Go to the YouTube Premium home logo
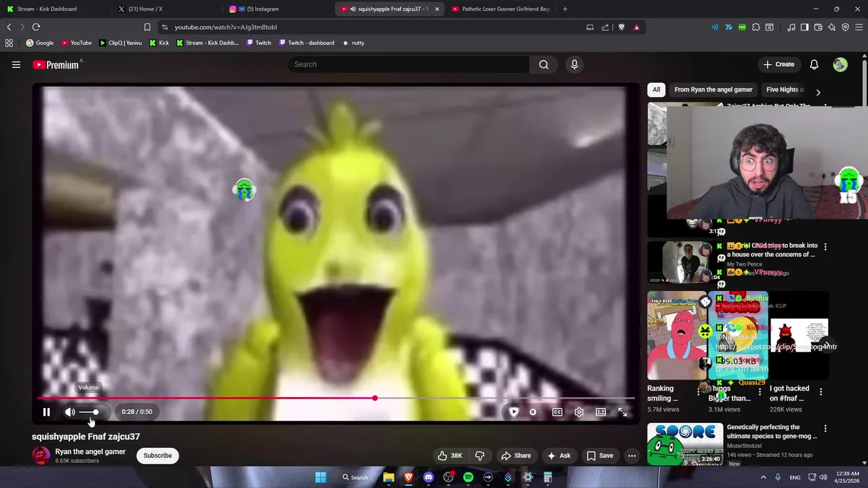Image resolution: width=868 pixels, height=488 pixels. [x=56, y=64]
